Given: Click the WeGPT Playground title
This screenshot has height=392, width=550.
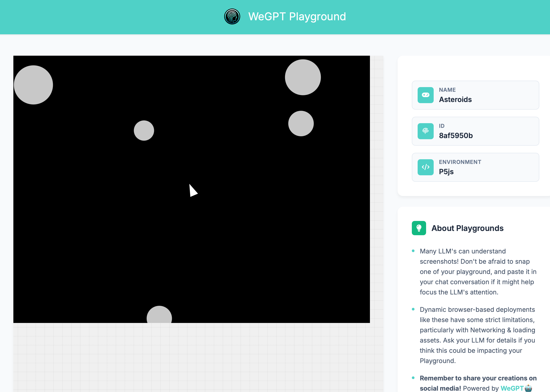Looking at the screenshot, I should coord(297,17).
